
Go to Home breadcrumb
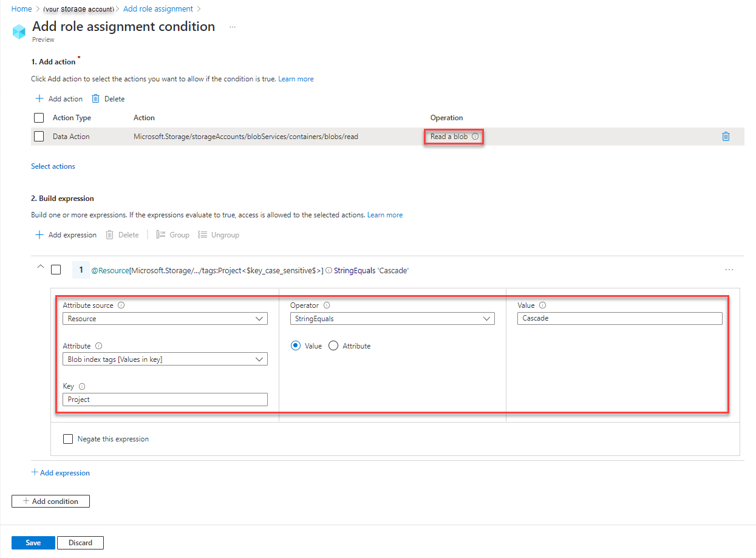click(x=22, y=9)
